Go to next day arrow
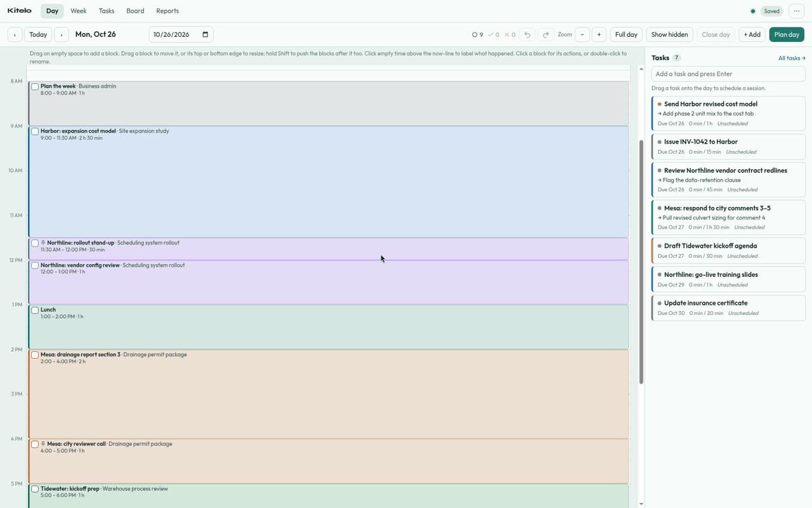Screen dimensions: 812x508 pyautogui.click(x=62, y=35)
